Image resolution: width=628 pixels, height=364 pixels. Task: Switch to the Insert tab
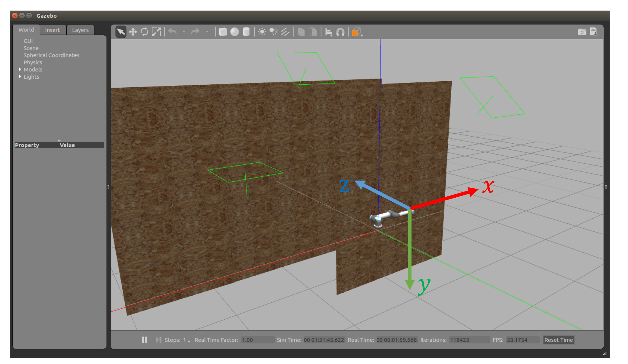pos(52,30)
